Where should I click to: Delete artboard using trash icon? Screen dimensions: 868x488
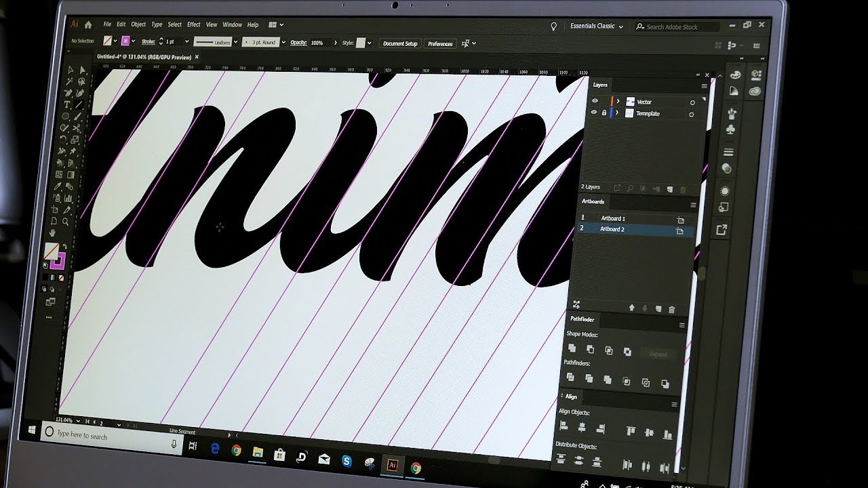671,309
